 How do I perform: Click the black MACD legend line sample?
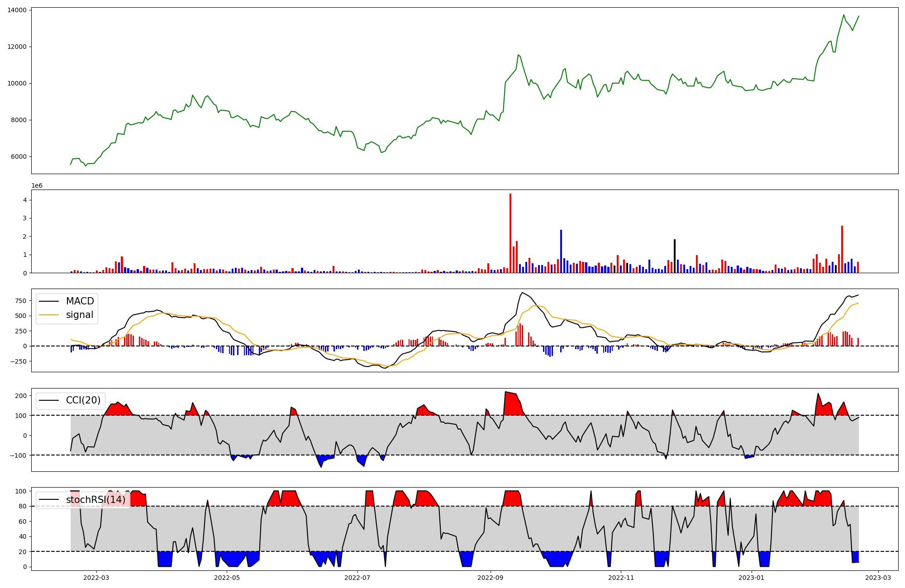click(49, 301)
